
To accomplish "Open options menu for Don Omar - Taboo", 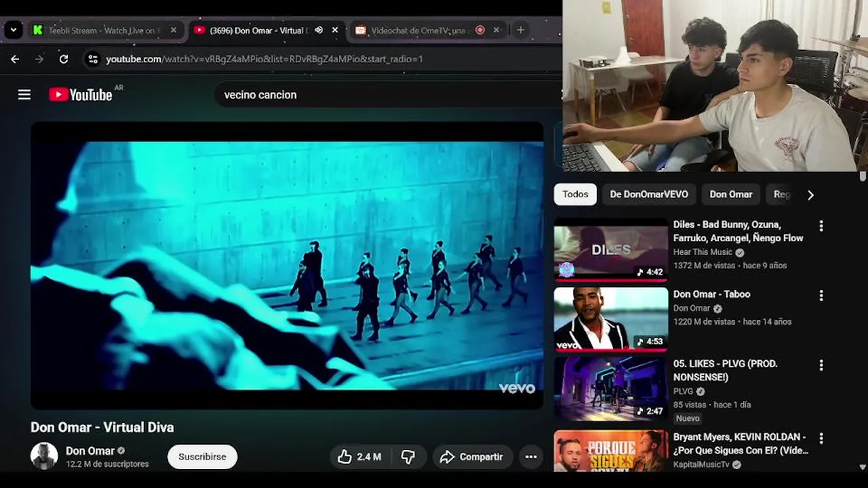I will point(821,296).
